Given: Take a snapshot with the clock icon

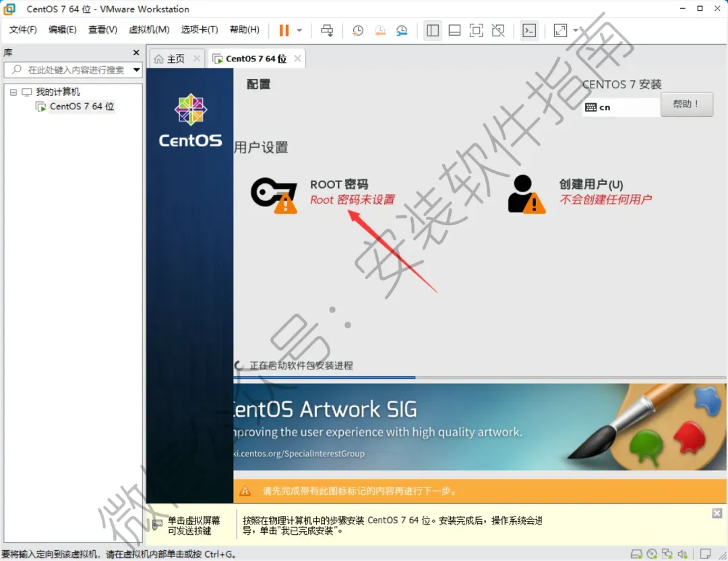Looking at the screenshot, I should coord(358,30).
